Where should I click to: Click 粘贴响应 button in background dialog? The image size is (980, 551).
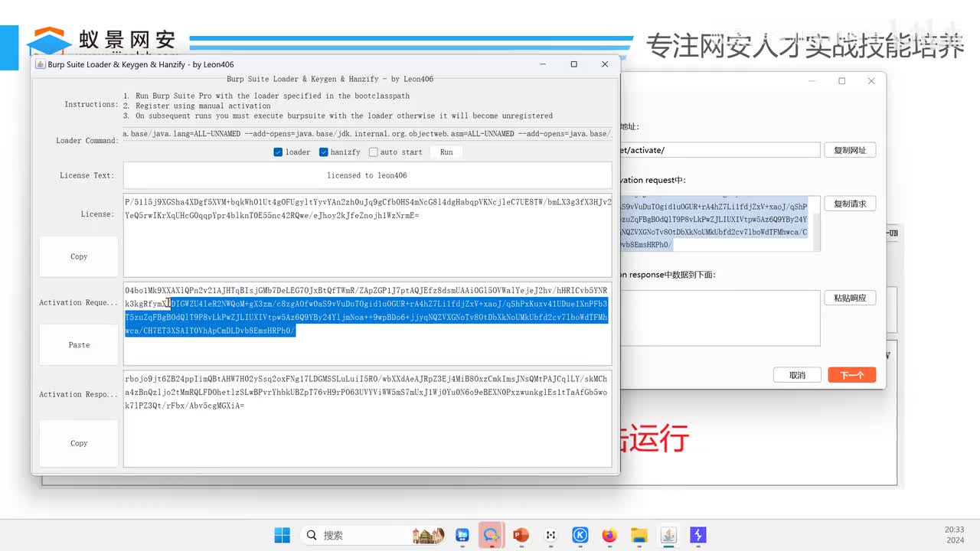(x=850, y=298)
